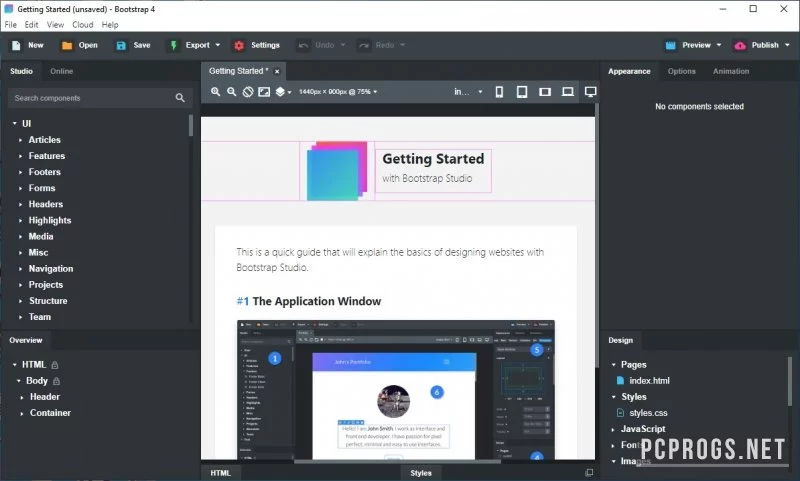Click the image/background toolbar icon
The image size is (800, 481).
pos(264,92)
